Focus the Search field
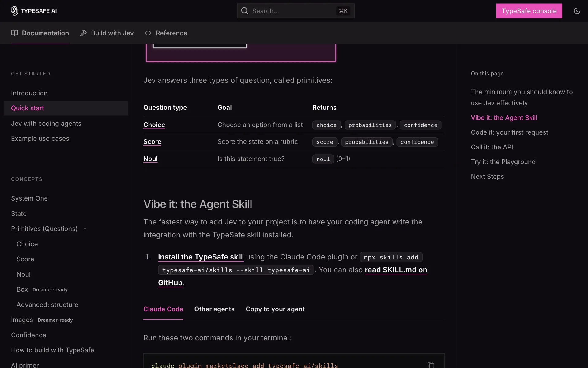The image size is (588, 368). (x=296, y=11)
